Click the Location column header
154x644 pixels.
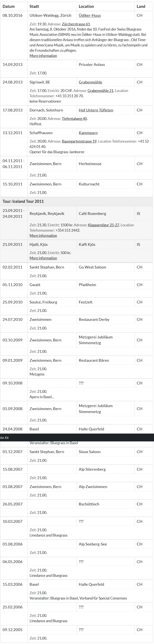[86, 6]
